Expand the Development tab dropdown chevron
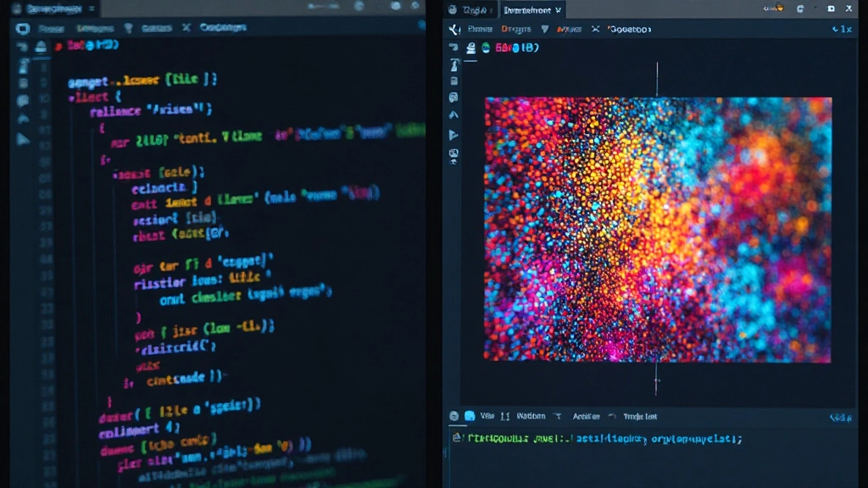This screenshot has height=488, width=868. pyautogui.click(x=557, y=9)
